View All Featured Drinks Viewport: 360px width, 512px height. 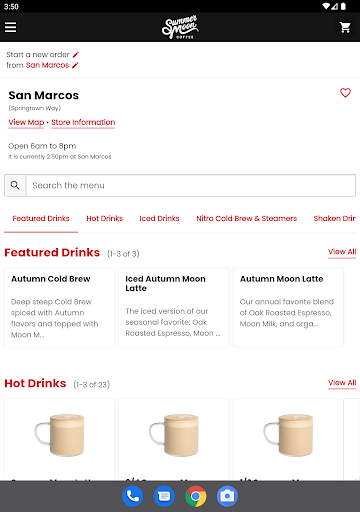click(342, 252)
